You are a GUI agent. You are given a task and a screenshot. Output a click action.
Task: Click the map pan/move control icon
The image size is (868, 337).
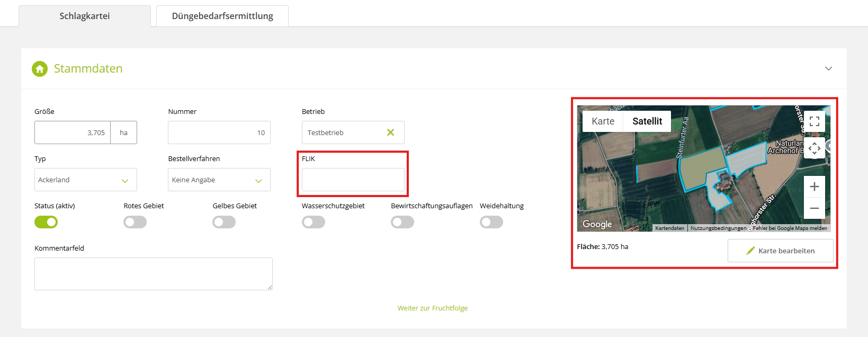[814, 148]
